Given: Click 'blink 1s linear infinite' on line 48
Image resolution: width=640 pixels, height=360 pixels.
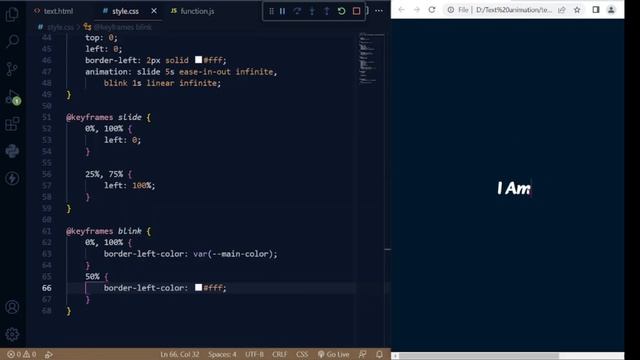Looking at the screenshot, I should [160, 83].
